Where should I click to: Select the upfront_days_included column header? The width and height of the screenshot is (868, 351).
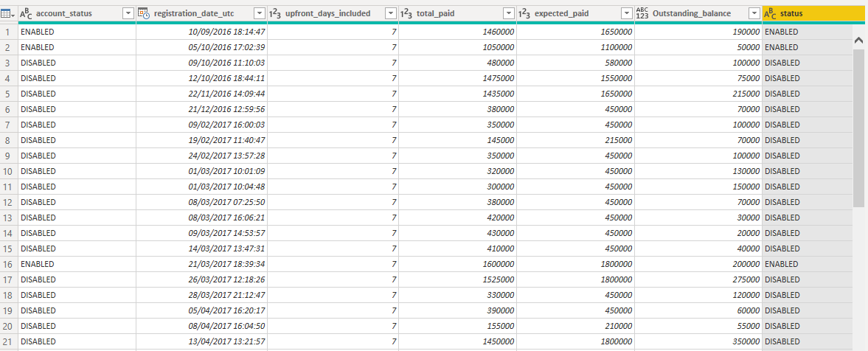coord(333,13)
